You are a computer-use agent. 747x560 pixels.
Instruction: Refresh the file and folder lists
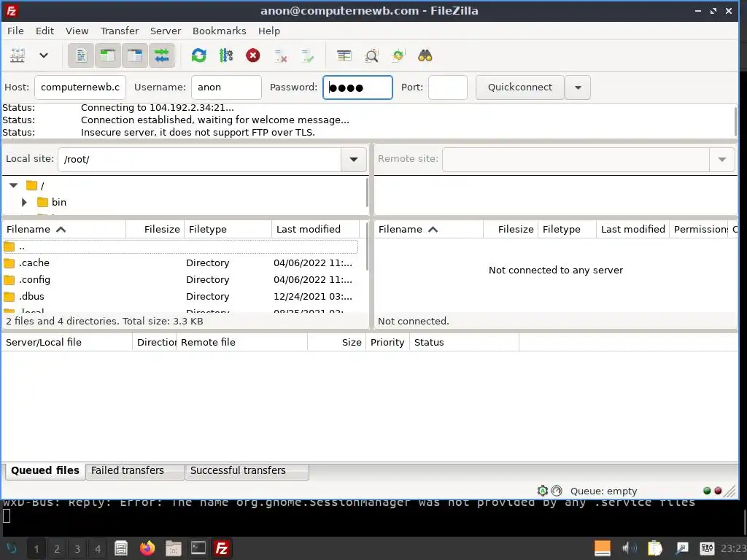[198, 55]
